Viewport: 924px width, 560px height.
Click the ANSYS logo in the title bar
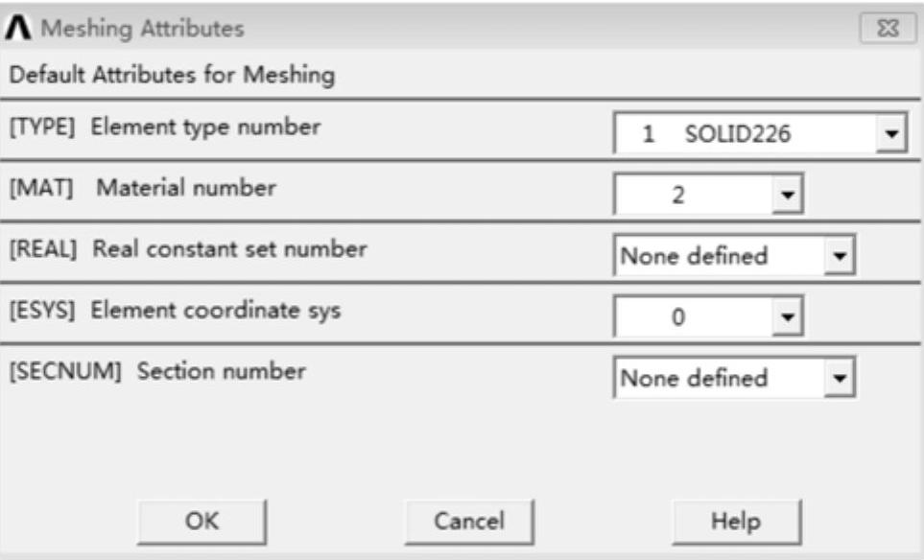(x=19, y=29)
